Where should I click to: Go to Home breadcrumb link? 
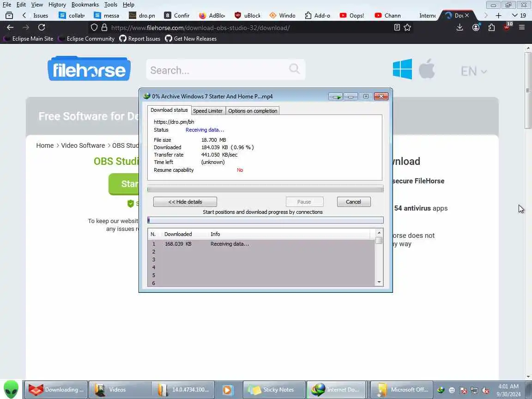[x=45, y=145]
